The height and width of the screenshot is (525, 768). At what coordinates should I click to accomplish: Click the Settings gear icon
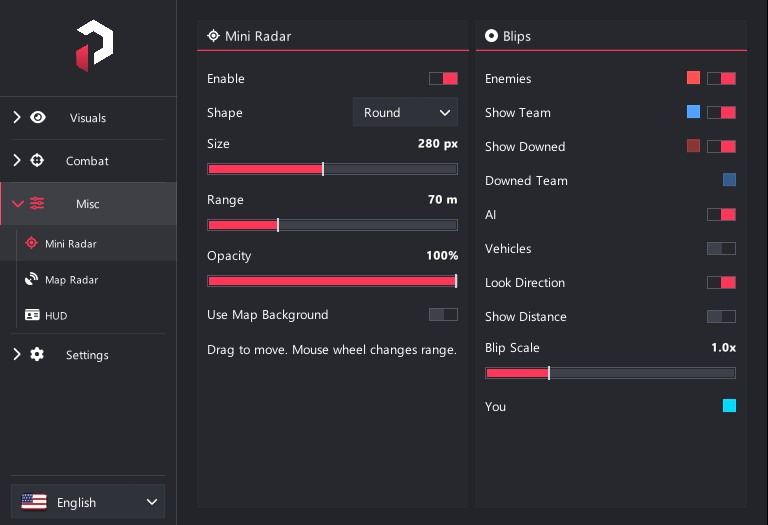click(x=37, y=355)
